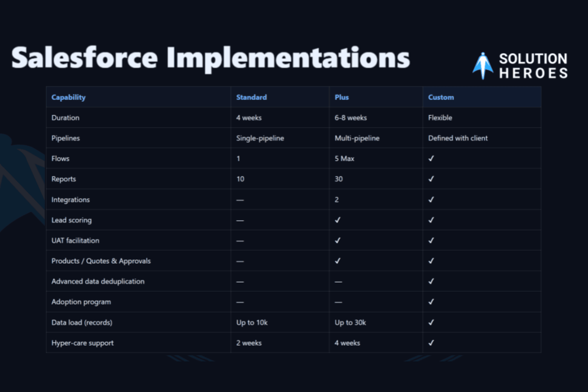This screenshot has height=392, width=588.
Task: Click Custom checkmark for Hyper-care support
Action: pyautogui.click(x=431, y=343)
